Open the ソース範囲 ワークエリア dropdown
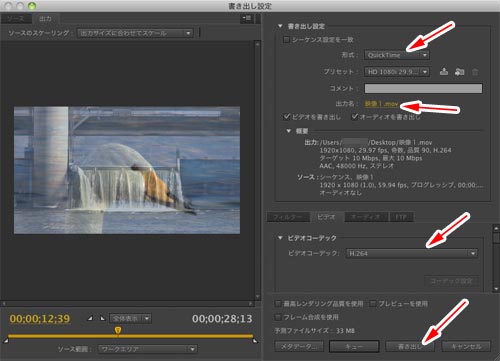The width and height of the screenshot is (500, 361). (x=147, y=349)
